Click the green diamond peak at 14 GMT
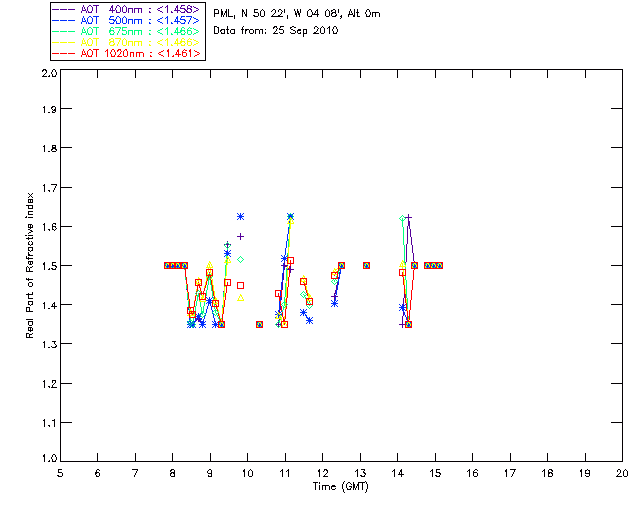Image resolution: width=640 pixels, height=512 pixels. click(x=402, y=218)
